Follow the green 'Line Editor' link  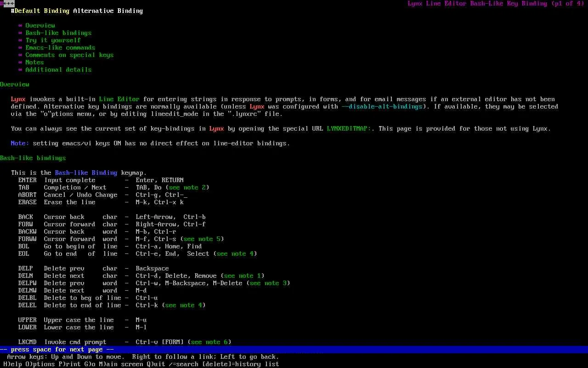click(119, 99)
